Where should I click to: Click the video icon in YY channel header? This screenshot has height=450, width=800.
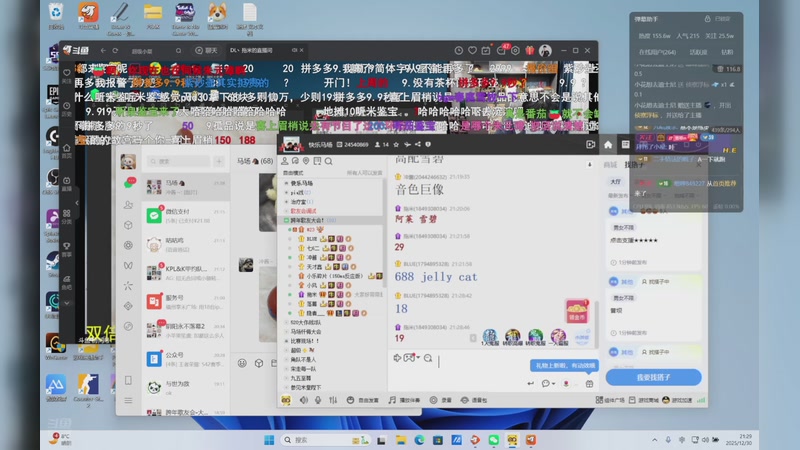click(x=590, y=145)
